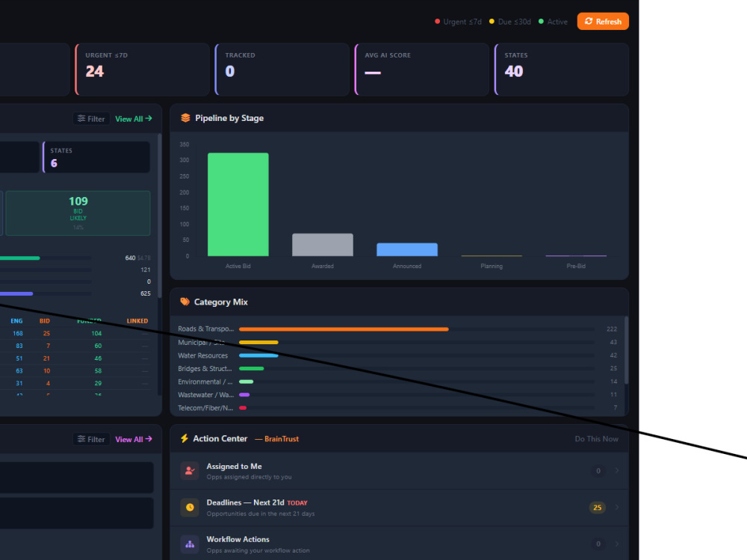Click the Assigned to Me person icon
This screenshot has height=560, width=747.
190,470
